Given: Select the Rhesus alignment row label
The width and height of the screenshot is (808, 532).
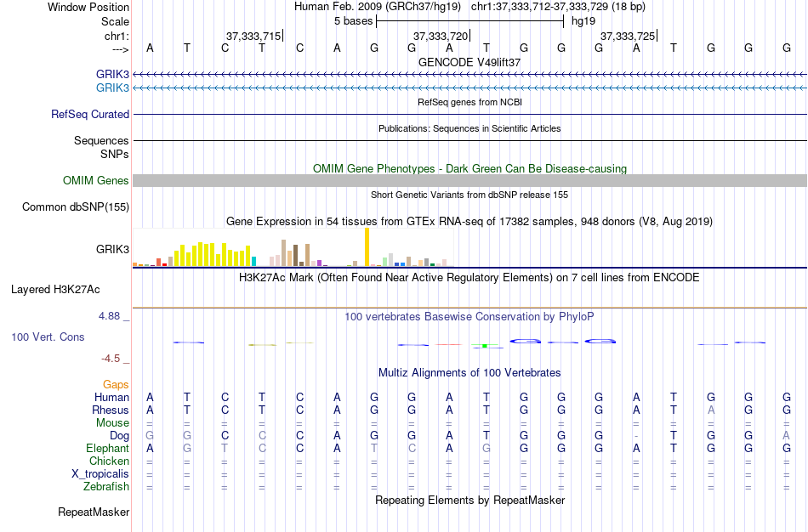Looking at the screenshot, I should [111, 410].
